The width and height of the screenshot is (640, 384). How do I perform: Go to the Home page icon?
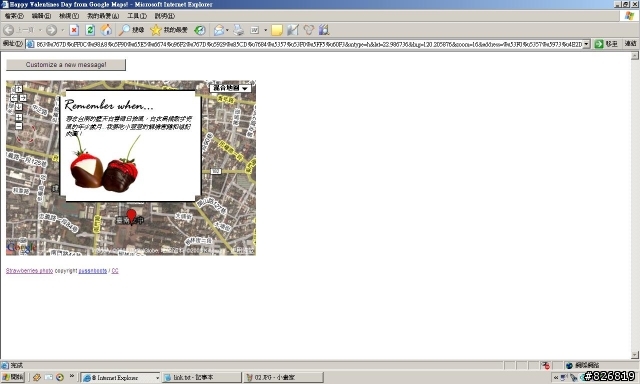pos(107,30)
